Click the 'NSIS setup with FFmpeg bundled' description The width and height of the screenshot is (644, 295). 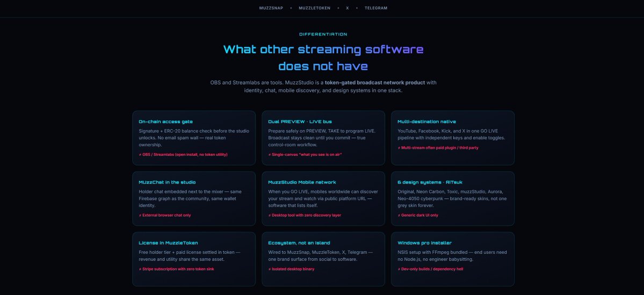(x=452, y=256)
